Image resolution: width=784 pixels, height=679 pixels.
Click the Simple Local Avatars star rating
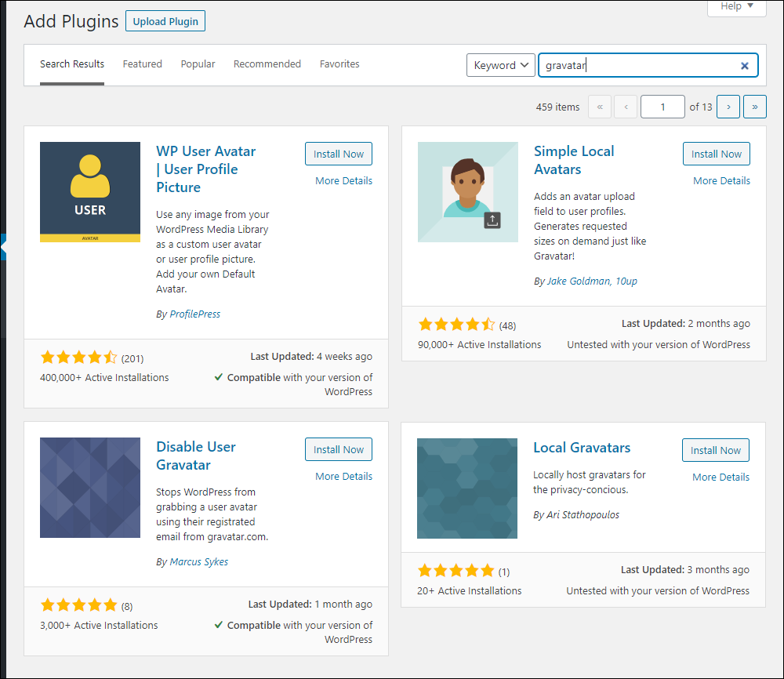point(457,325)
